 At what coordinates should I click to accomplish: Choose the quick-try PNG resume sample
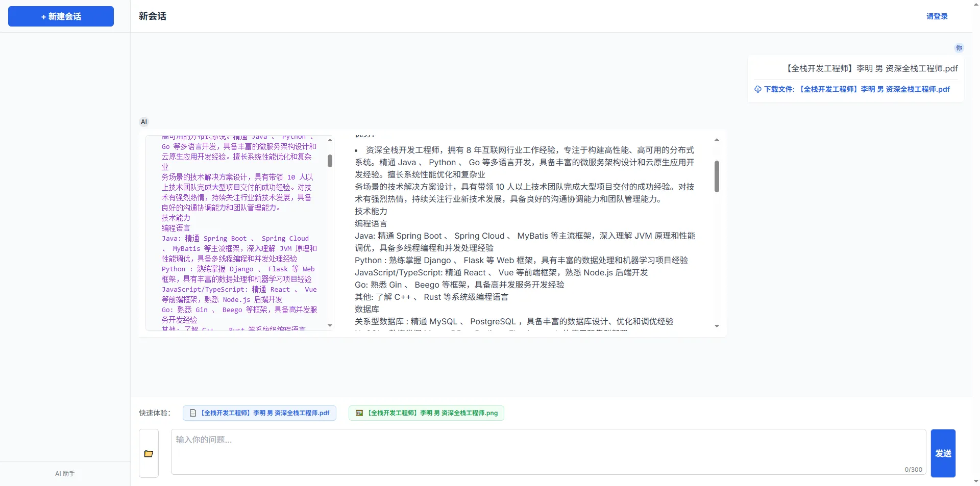coord(426,413)
